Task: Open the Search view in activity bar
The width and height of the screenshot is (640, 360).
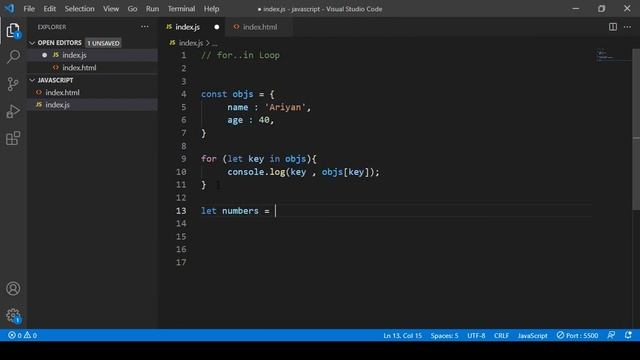Action: [13, 57]
